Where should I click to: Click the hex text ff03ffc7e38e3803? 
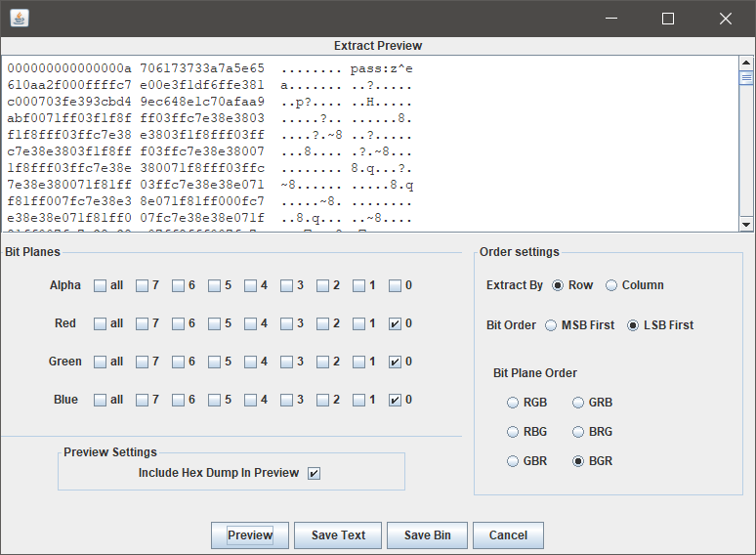202,118
